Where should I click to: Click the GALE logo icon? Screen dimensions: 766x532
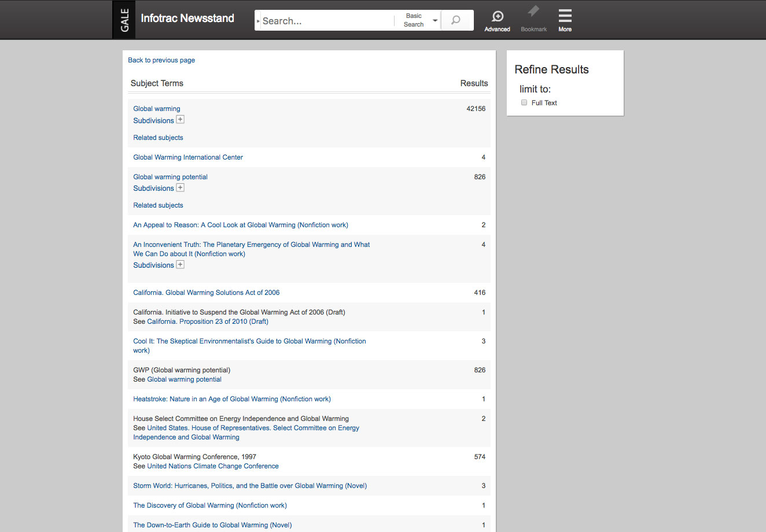[x=124, y=20]
